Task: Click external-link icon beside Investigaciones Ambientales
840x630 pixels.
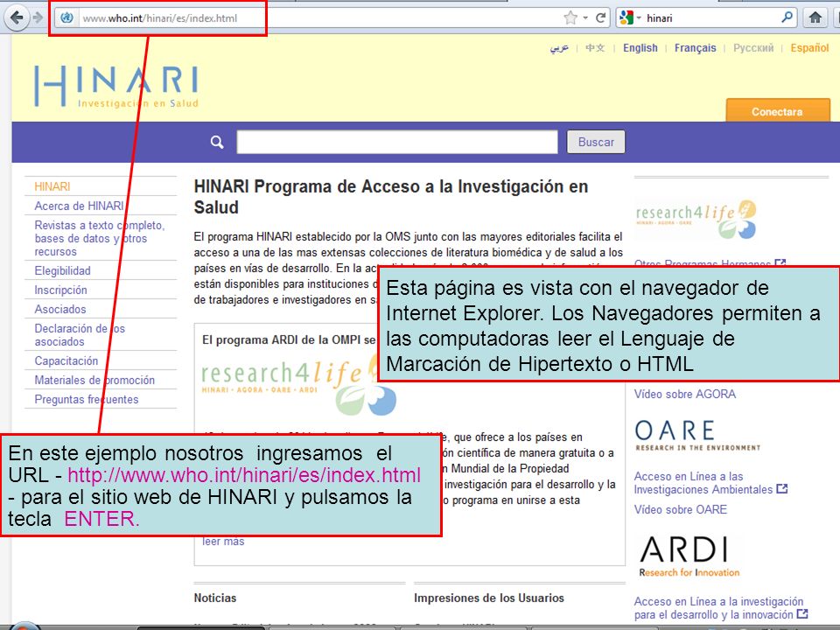Action: click(x=782, y=488)
